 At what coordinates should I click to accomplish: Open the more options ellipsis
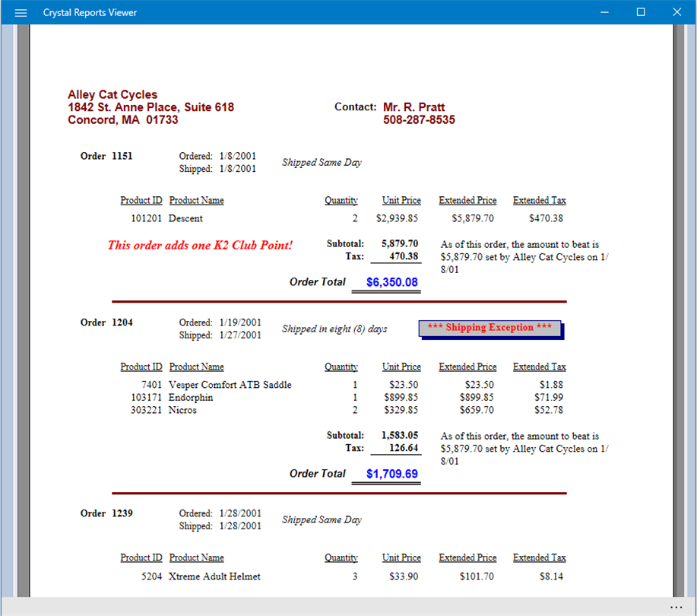(676, 607)
